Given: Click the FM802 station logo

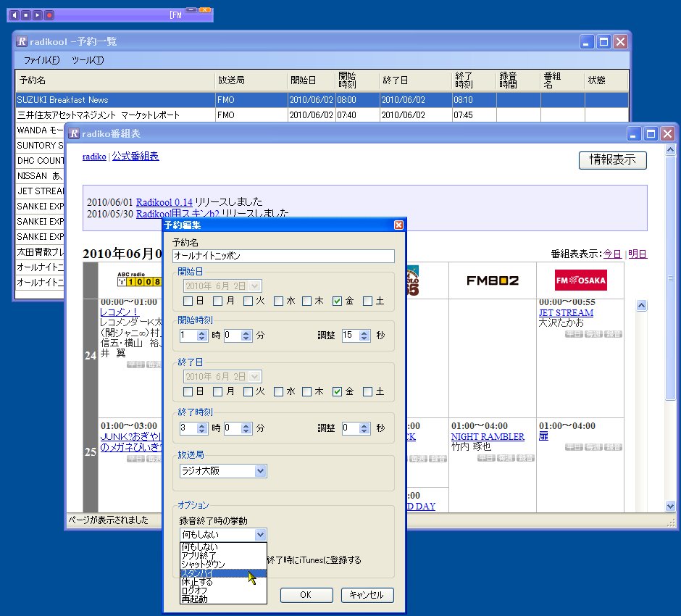Looking at the screenshot, I should pyautogui.click(x=493, y=280).
